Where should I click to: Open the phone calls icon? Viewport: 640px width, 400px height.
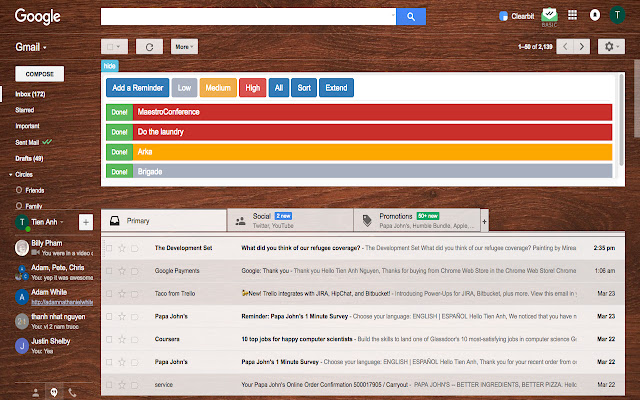point(72,393)
